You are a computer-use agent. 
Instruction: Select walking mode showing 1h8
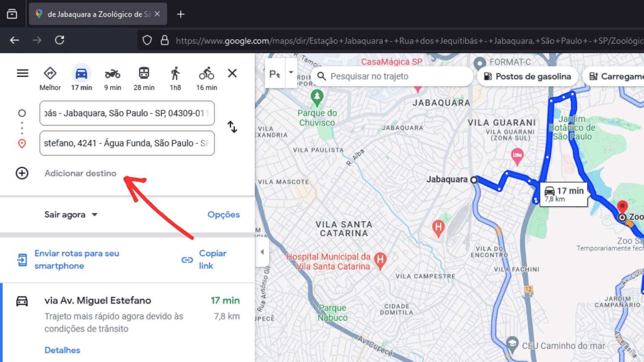(x=175, y=78)
